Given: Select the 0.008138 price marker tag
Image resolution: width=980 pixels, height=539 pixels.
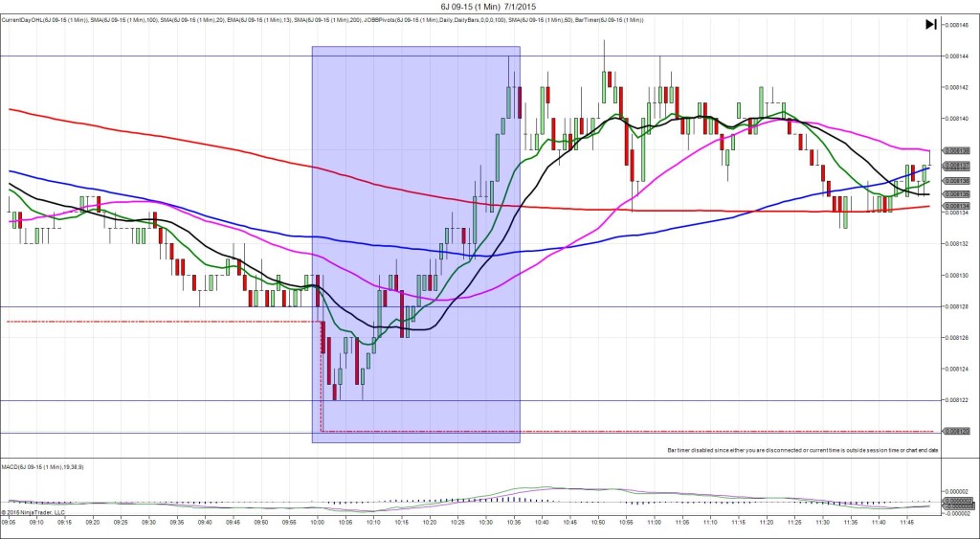Looking at the screenshot, I should pyautogui.click(x=957, y=150).
